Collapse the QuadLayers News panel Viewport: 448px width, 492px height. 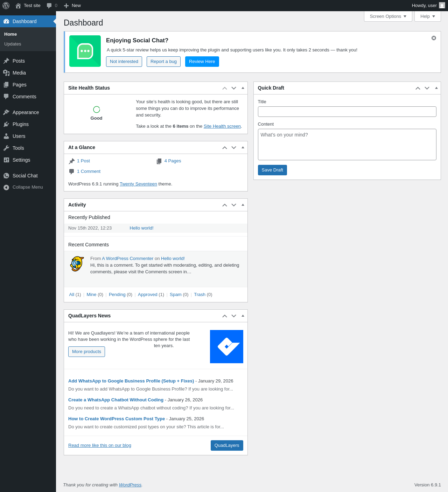[x=243, y=316]
